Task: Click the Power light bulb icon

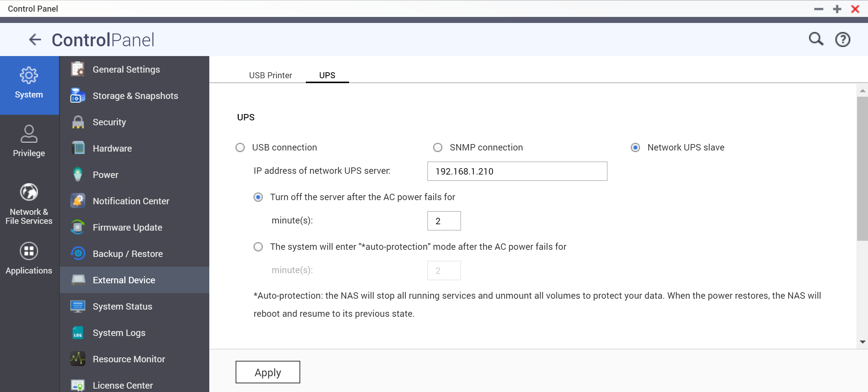Action: pos(78,175)
